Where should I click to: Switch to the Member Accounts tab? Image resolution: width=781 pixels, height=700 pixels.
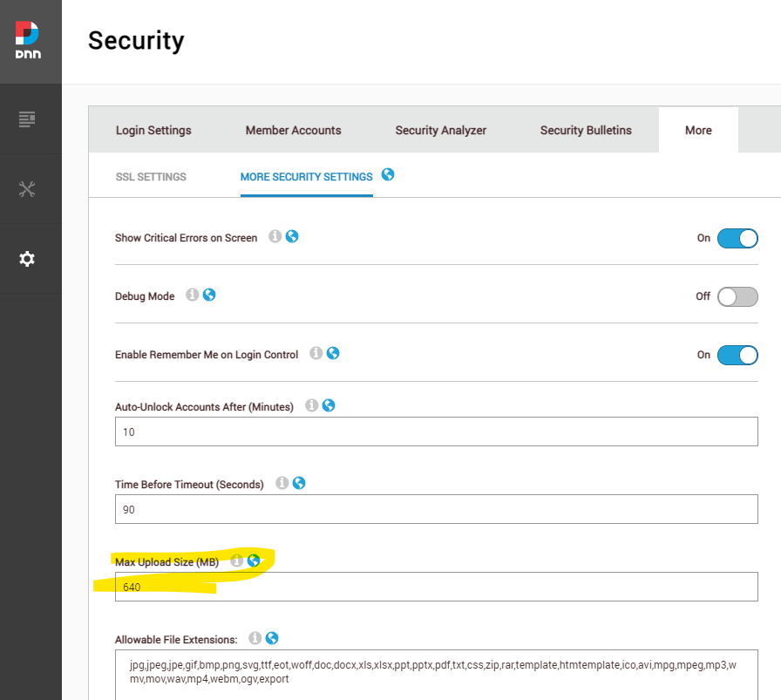293,129
